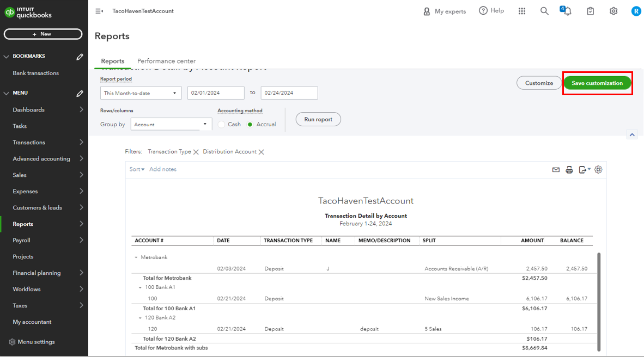Screen dimensions: 644x357
Task: Open Menu settings
Action: pyautogui.click(x=32, y=342)
